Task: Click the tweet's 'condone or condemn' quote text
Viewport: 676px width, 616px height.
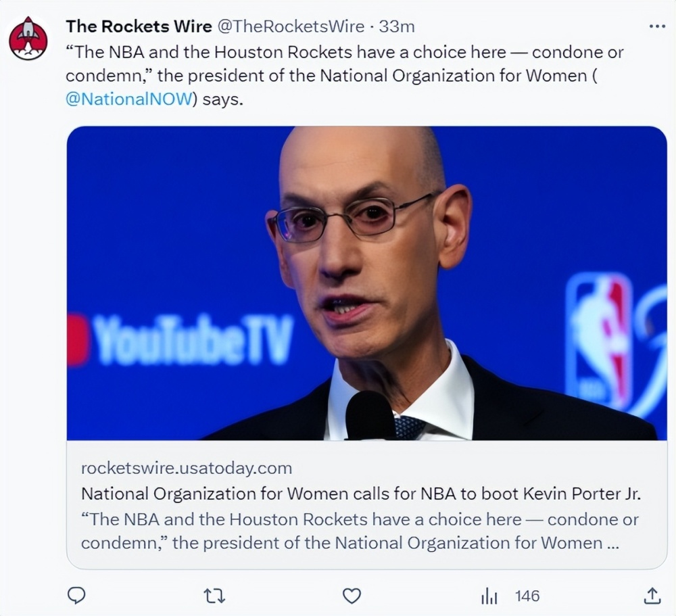Action: coord(338,64)
